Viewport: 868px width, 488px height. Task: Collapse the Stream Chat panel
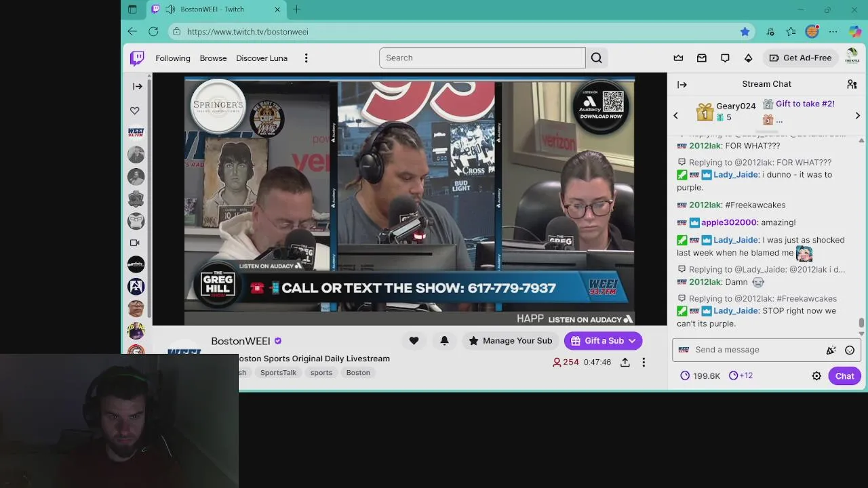coord(682,85)
